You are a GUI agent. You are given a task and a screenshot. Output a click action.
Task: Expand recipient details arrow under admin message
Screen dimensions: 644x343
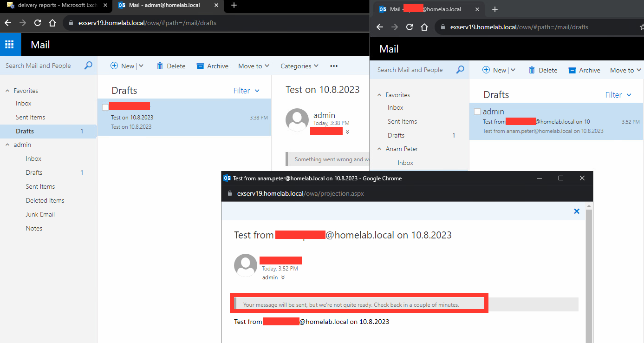pyautogui.click(x=347, y=132)
